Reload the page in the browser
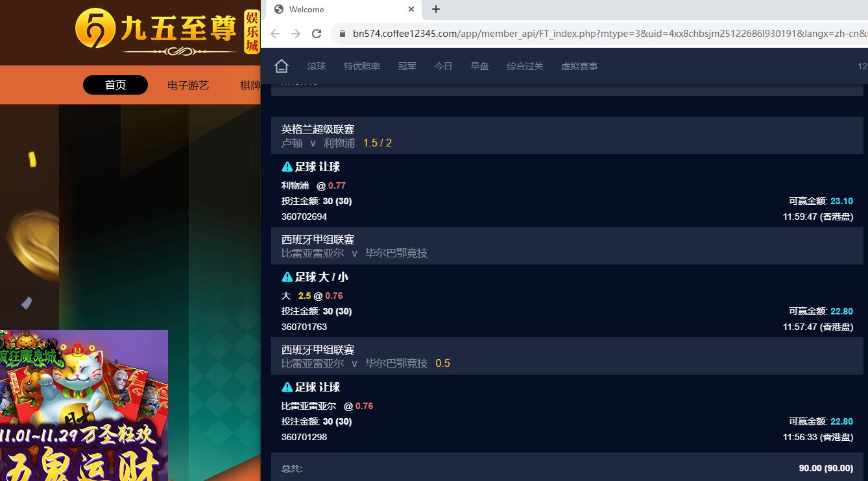This screenshot has width=868, height=481. (317, 34)
